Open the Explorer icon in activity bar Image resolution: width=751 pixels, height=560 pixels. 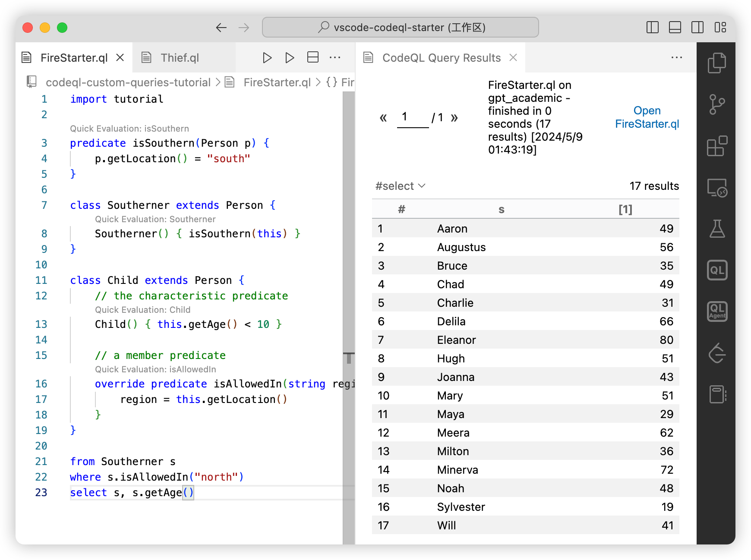717,63
